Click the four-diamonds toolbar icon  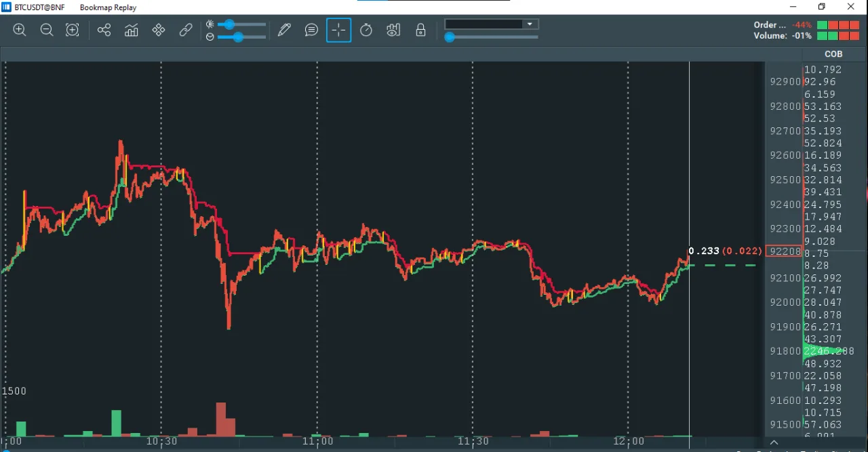159,30
